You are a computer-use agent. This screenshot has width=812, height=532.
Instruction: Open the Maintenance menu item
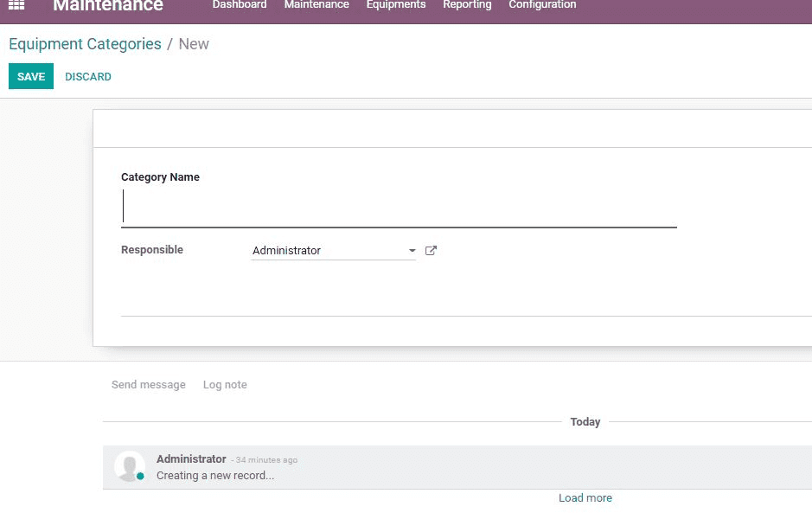[x=316, y=5]
